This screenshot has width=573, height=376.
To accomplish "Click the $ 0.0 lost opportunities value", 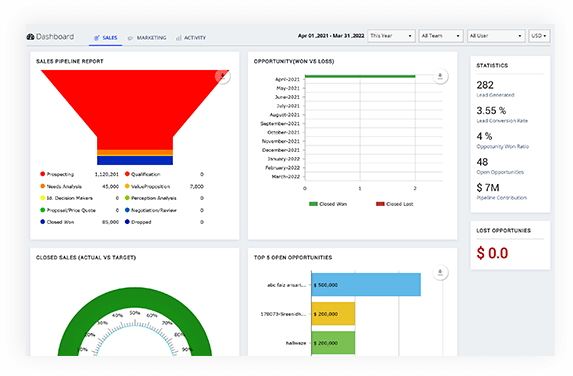I will point(492,253).
